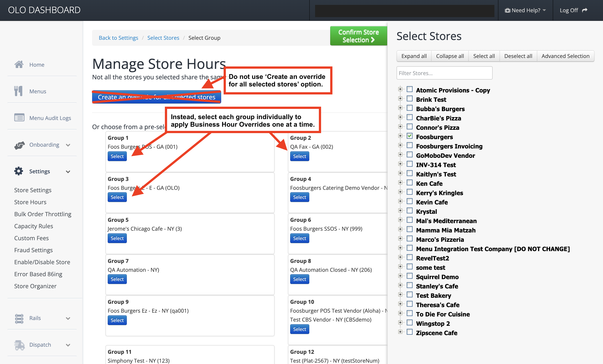The width and height of the screenshot is (603, 364).
Task: Click the Settings gear icon
Action: pyautogui.click(x=19, y=171)
